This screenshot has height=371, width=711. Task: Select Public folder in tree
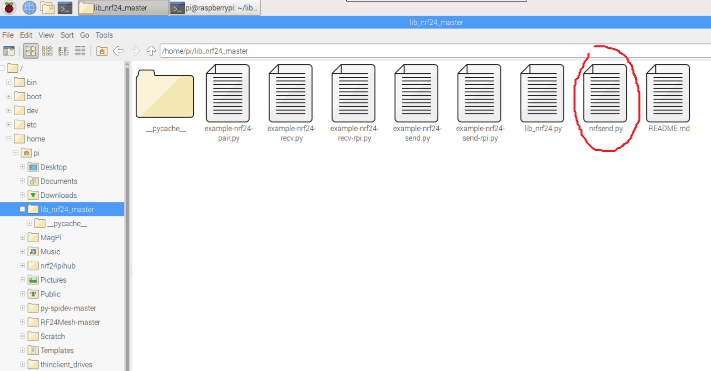pos(44,294)
